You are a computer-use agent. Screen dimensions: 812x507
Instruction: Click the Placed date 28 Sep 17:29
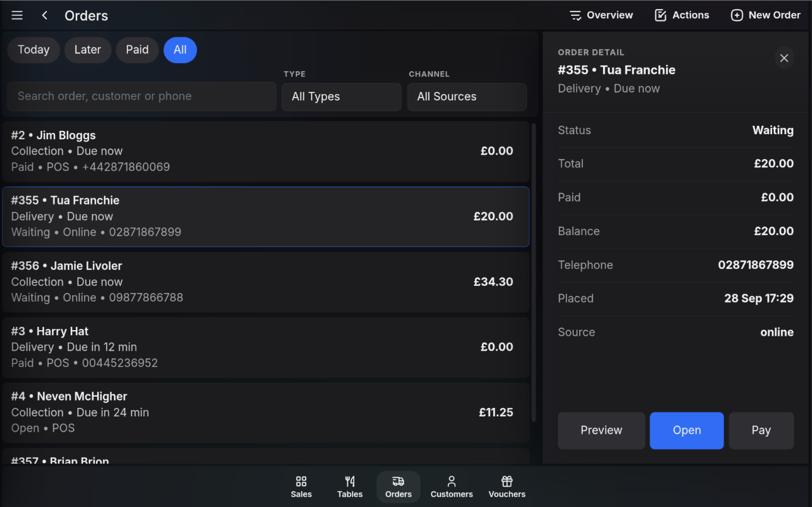(x=759, y=298)
